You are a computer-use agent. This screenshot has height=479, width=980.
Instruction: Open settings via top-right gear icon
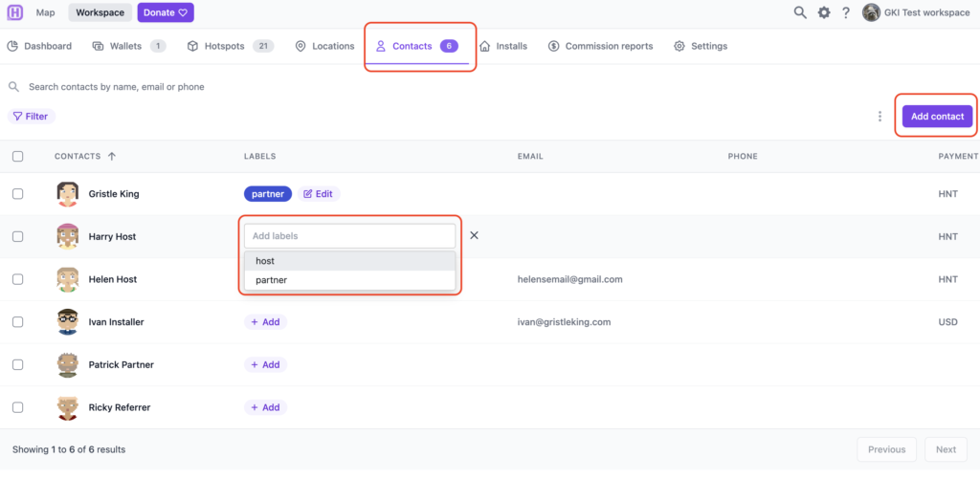[x=823, y=12]
